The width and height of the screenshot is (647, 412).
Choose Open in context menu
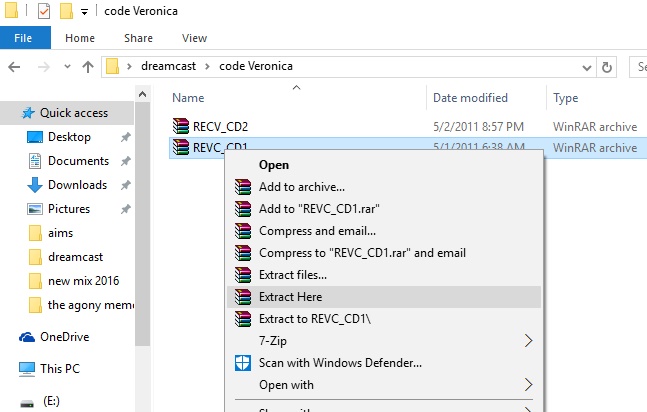pyautogui.click(x=384, y=165)
